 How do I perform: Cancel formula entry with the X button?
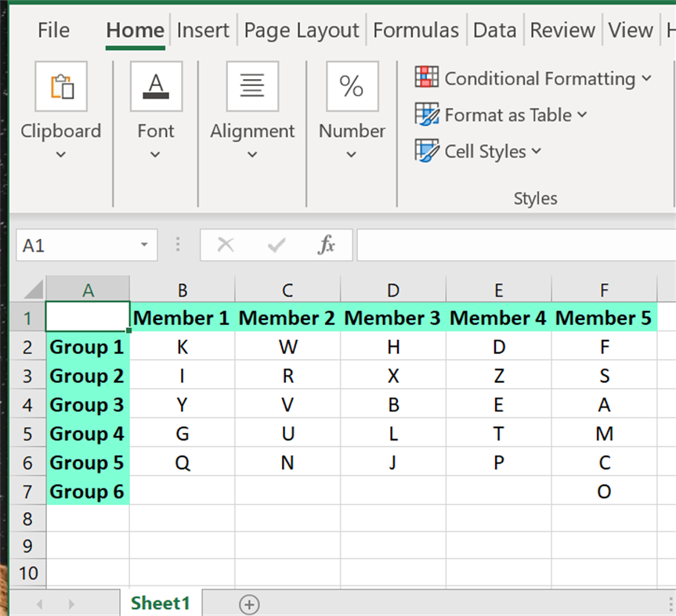[x=226, y=245]
